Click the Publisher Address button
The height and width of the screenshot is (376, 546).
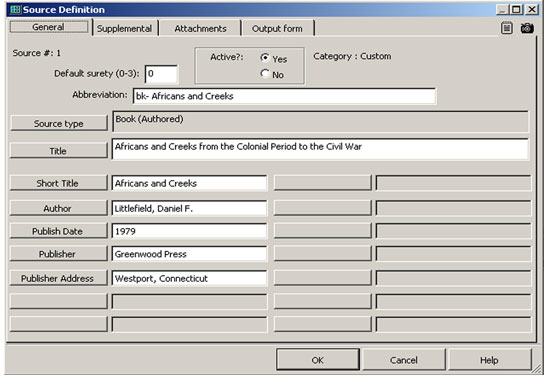[x=58, y=278]
